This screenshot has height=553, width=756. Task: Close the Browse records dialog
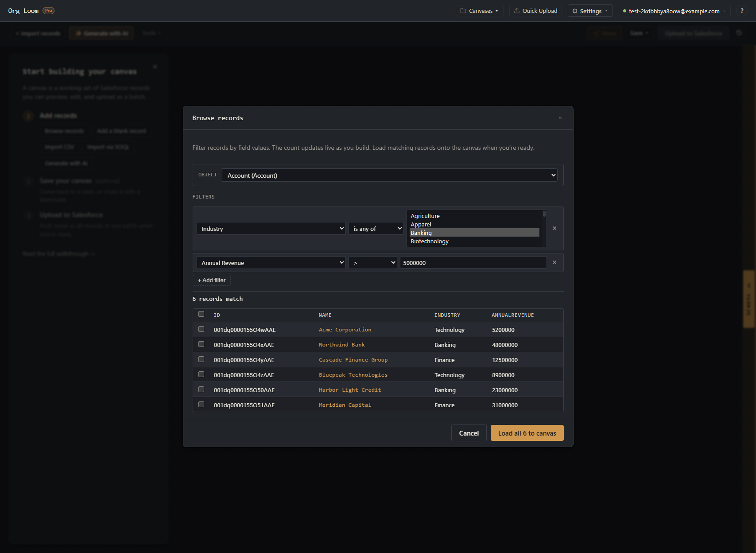pyautogui.click(x=560, y=118)
